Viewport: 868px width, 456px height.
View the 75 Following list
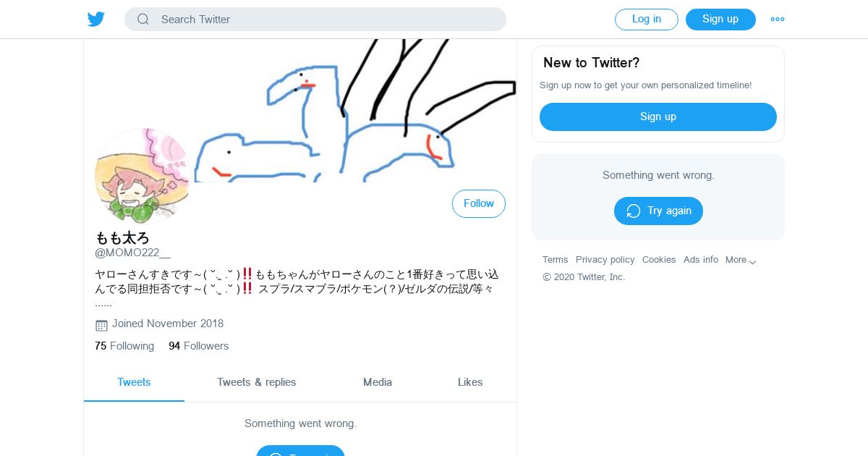pyautogui.click(x=124, y=346)
